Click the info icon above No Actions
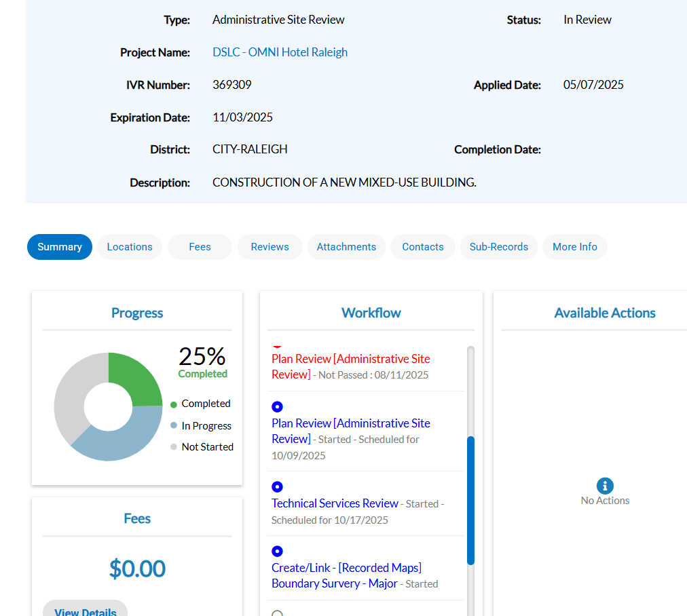687x616 pixels. point(605,486)
